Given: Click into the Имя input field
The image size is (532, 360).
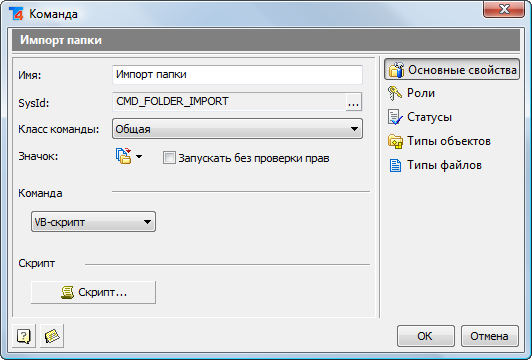Looking at the screenshot, I should (x=237, y=75).
